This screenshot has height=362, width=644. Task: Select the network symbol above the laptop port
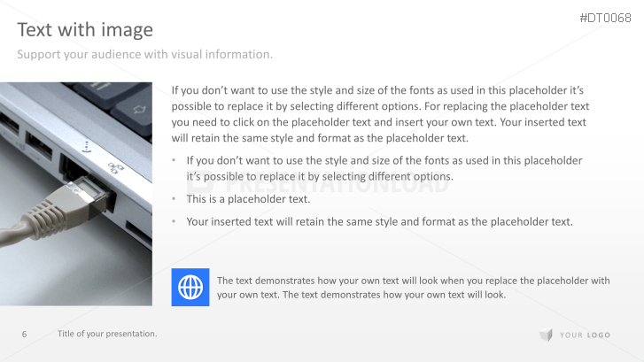point(113,166)
